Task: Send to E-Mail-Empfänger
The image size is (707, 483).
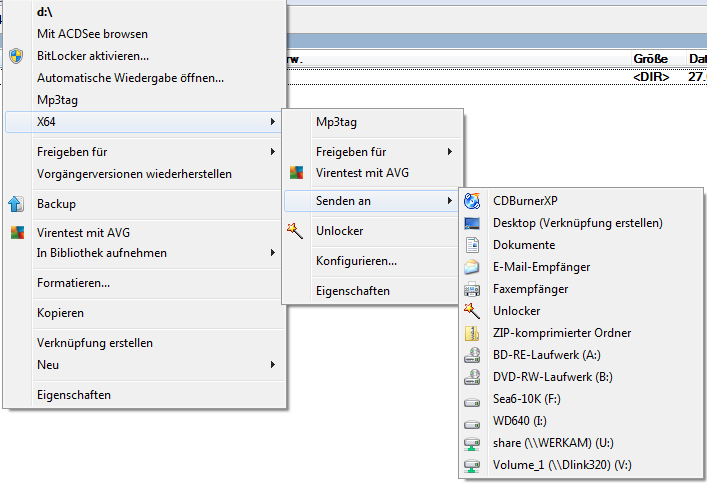Action: 542,267
